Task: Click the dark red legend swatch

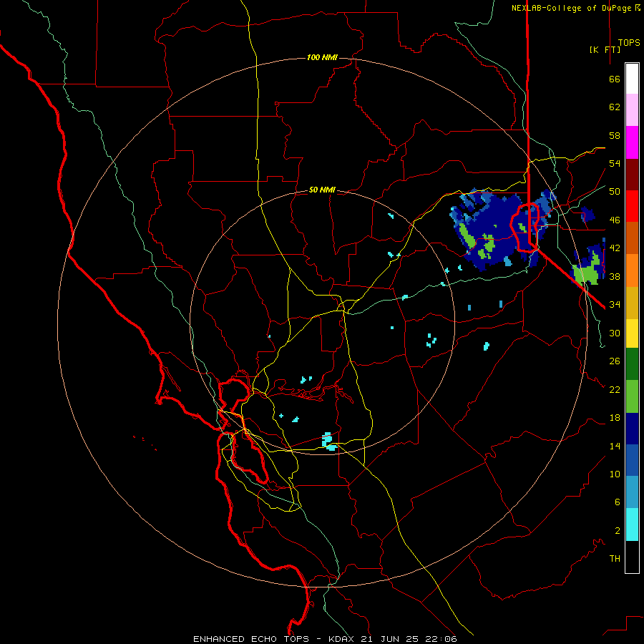Action: click(x=632, y=175)
